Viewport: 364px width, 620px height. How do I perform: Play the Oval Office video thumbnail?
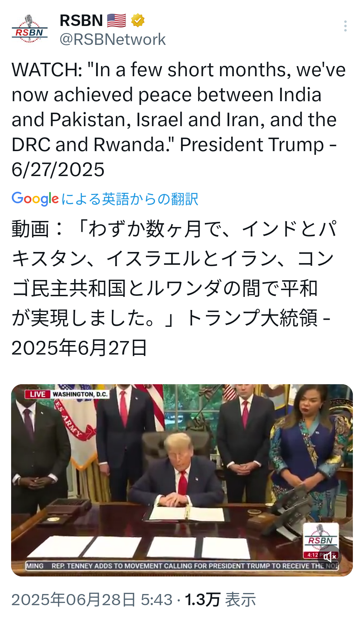tap(182, 480)
